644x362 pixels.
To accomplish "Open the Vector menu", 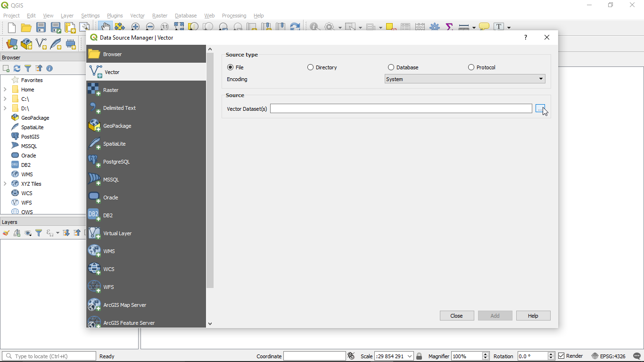I will click(x=137, y=16).
